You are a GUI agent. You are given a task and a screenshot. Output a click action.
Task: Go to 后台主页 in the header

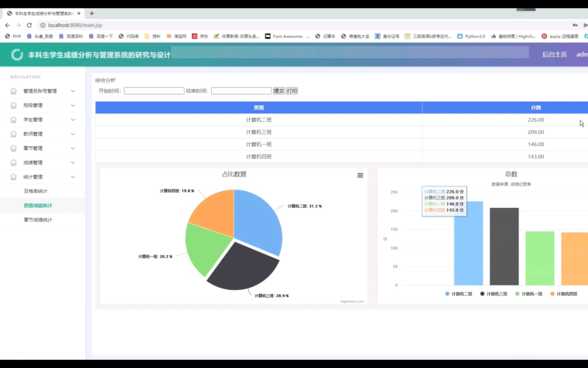coord(554,55)
